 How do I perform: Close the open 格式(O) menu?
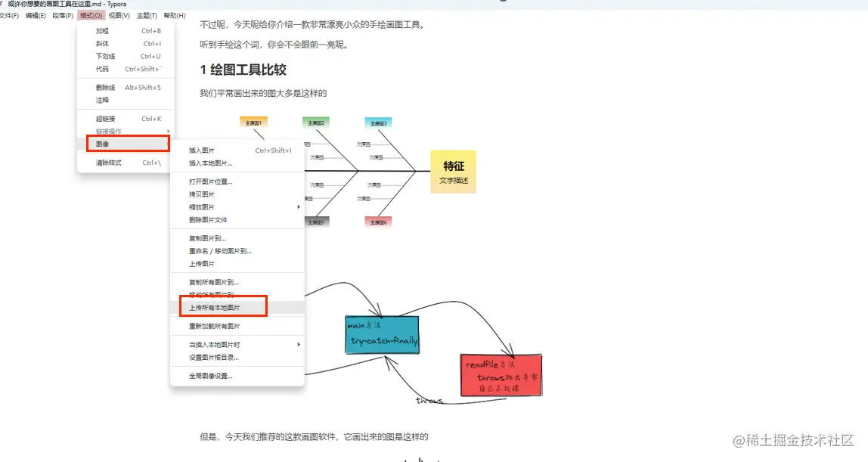pos(91,15)
